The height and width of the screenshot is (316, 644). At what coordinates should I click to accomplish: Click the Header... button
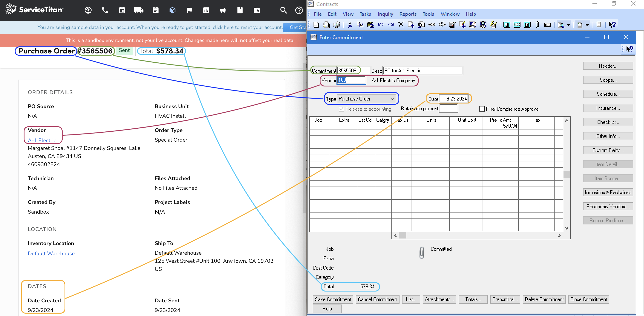608,66
